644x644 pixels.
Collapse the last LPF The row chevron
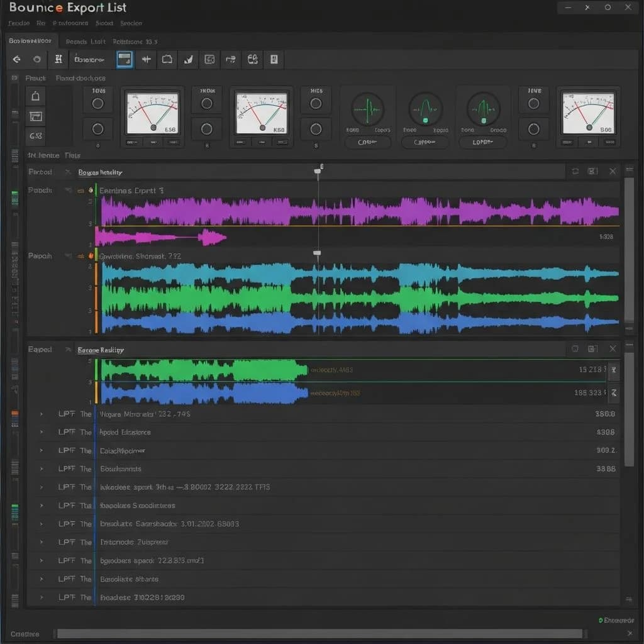pyautogui.click(x=41, y=597)
